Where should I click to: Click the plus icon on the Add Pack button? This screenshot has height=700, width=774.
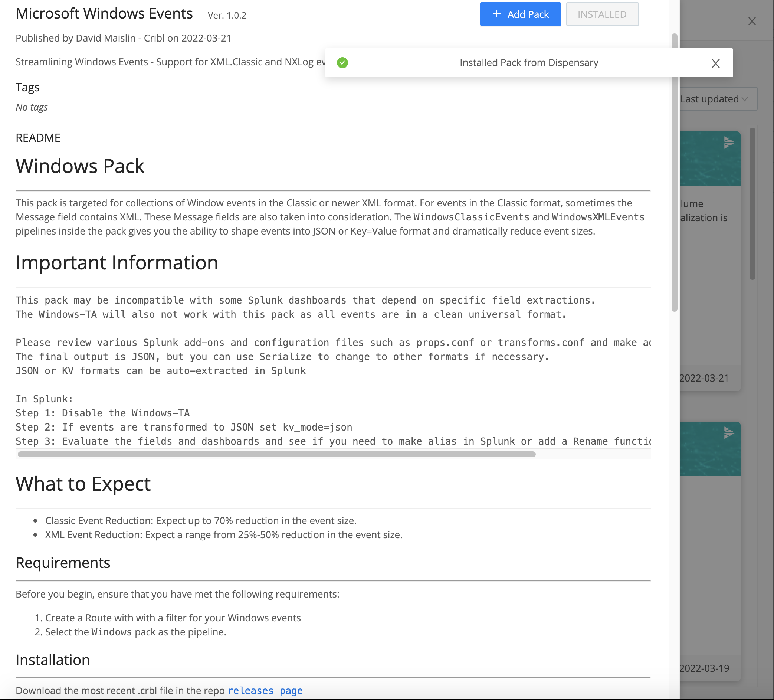[496, 14]
